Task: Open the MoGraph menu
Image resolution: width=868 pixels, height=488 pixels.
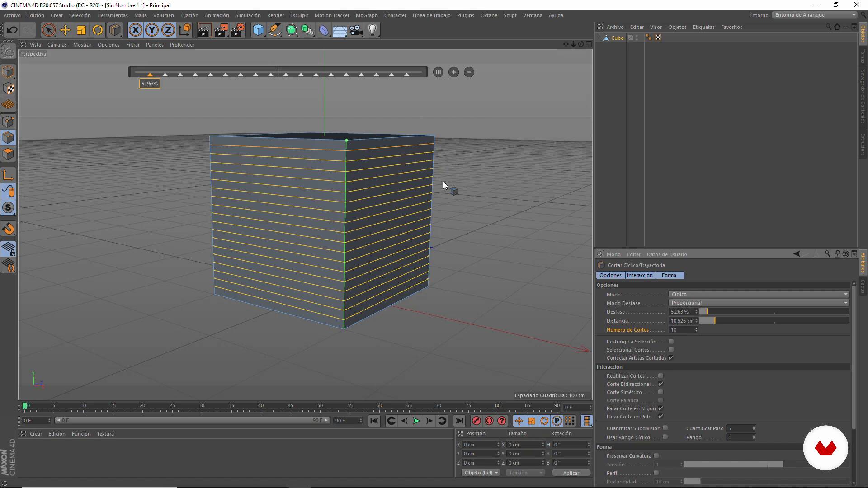Action: [x=366, y=15]
